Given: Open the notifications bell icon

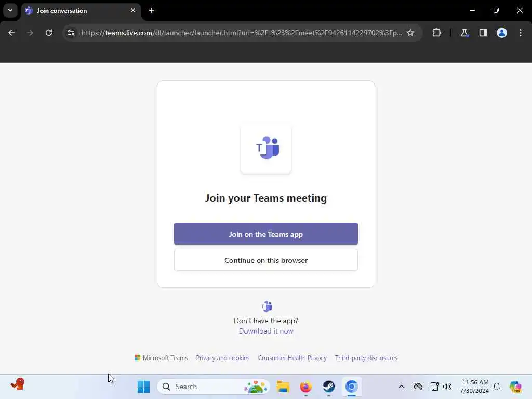Looking at the screenshot, I should pos(497,387).
